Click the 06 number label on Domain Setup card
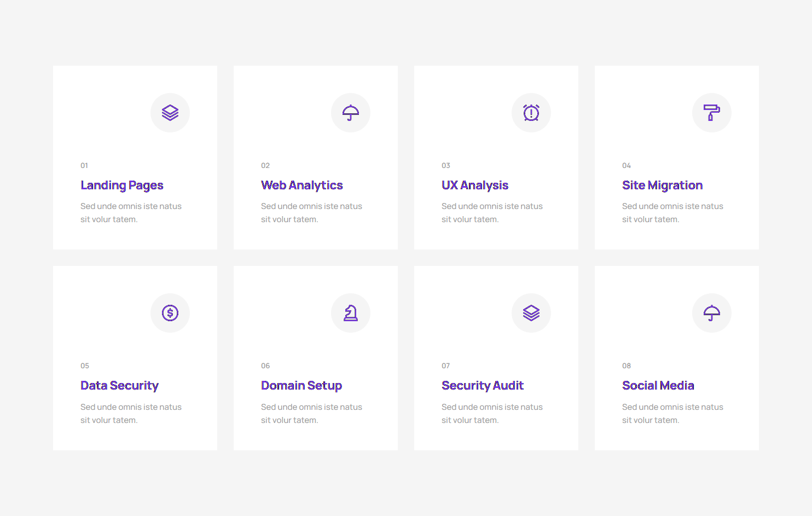Image resolution: width=812 pixels, height=516 pixels. [265, 366]
